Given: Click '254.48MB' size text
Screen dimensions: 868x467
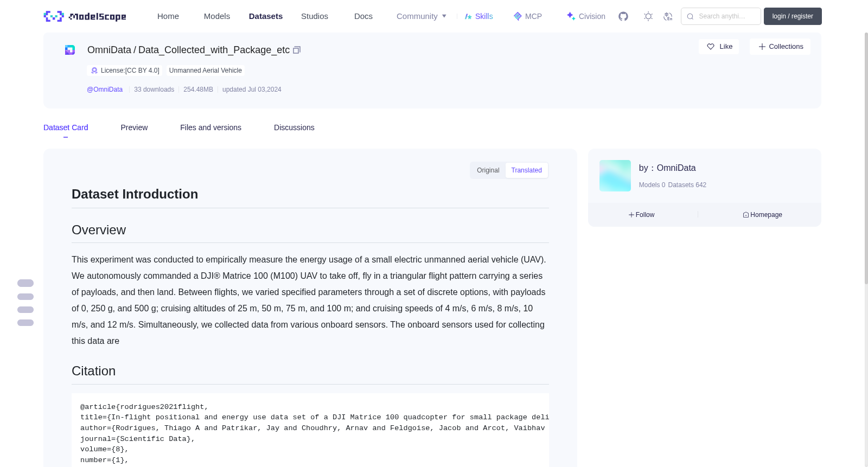Looking at the screenshot, I should click(198, 89).
